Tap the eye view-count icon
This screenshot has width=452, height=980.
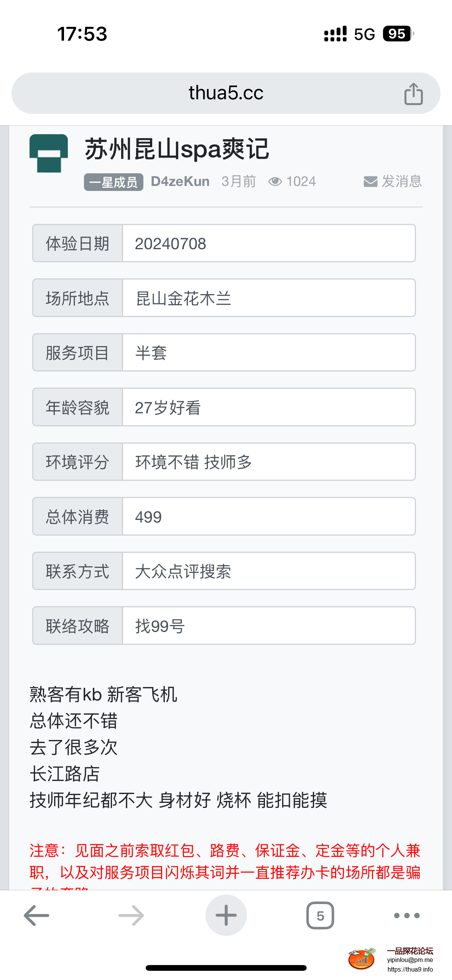tap(275, 181)
